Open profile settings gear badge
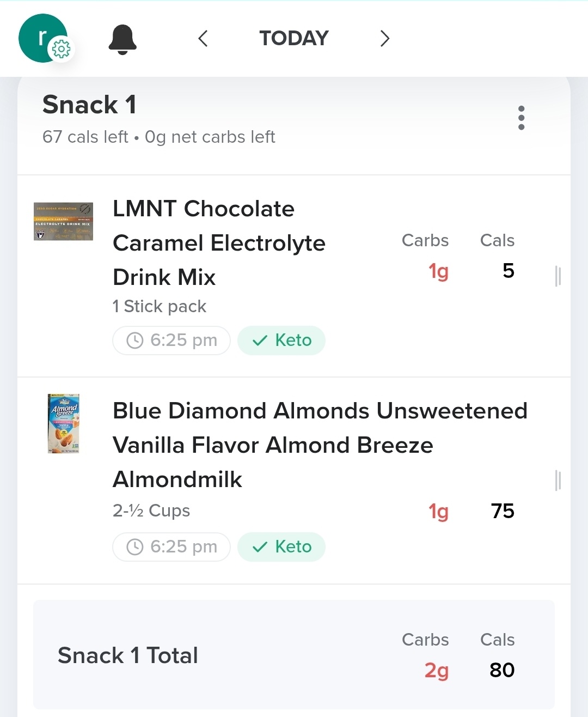 pos(61,50)
